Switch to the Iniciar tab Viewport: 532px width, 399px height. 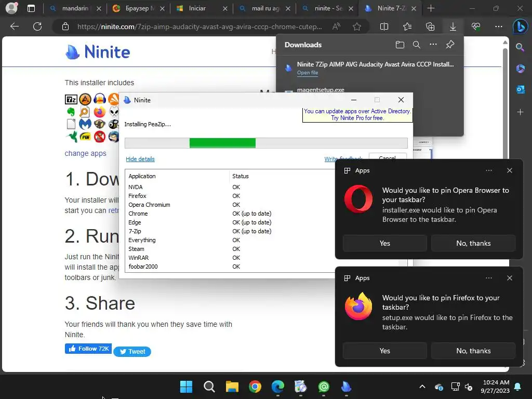202,8
